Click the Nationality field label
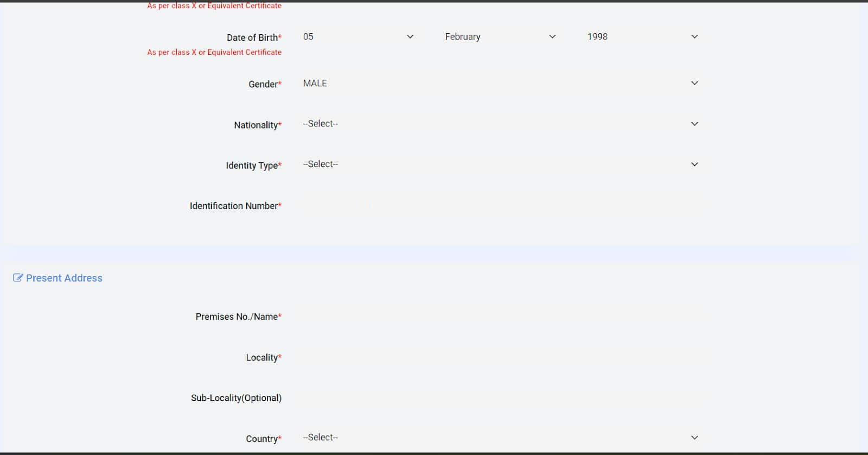The width and height of the screenshot is (868, 455). 258,125
